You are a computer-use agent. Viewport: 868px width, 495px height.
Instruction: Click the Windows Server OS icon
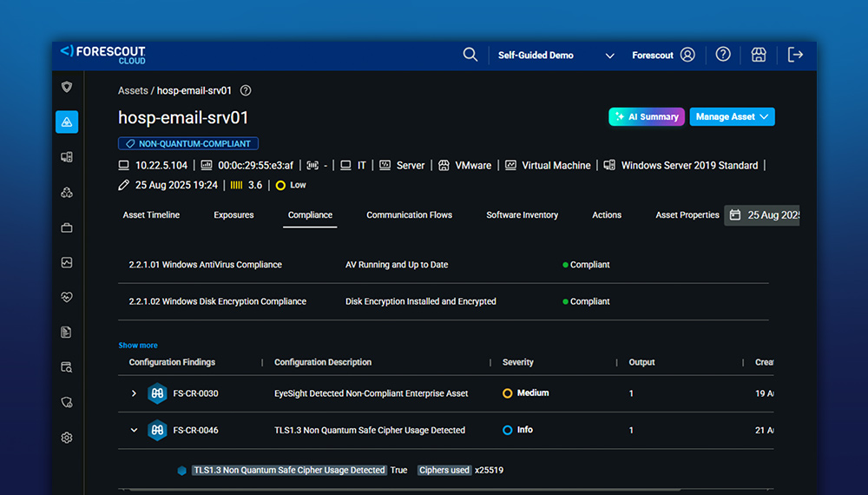point(609,165)
